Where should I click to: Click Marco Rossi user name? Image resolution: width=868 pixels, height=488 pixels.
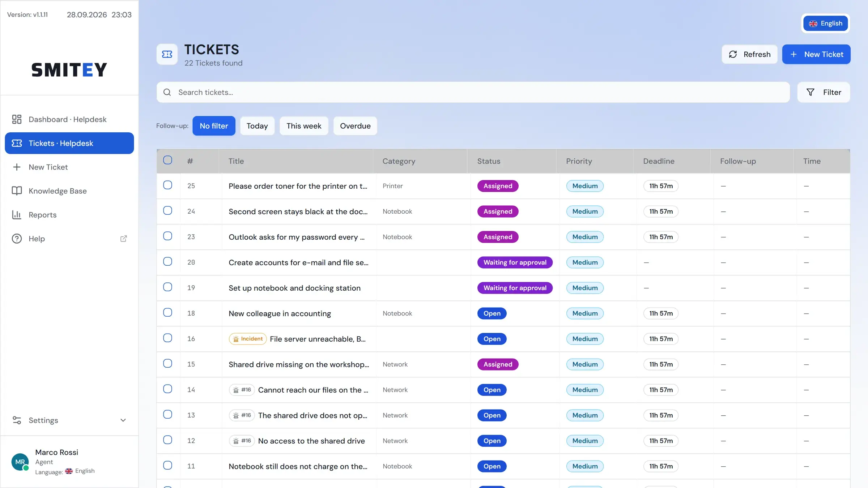click(x=57, y=452)
